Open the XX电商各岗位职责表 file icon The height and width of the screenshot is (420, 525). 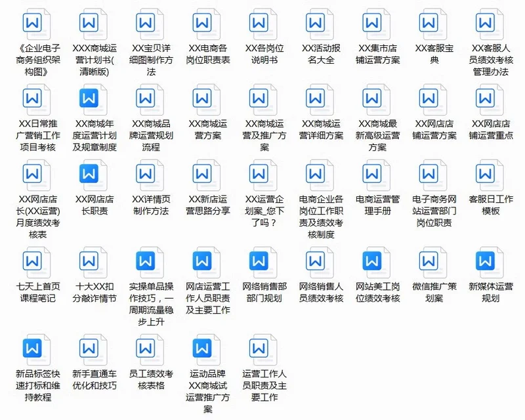206,24
